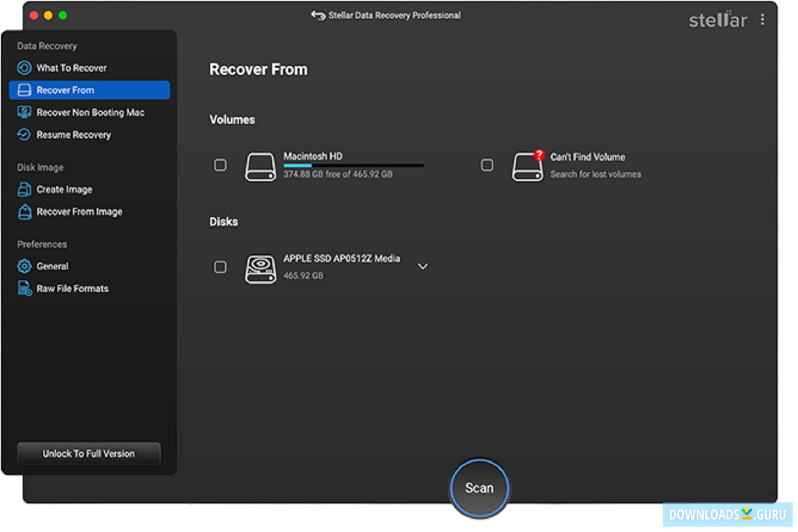Click the General preferences gear icon
Screen dimensions: 798x532
tap(24, 266)
